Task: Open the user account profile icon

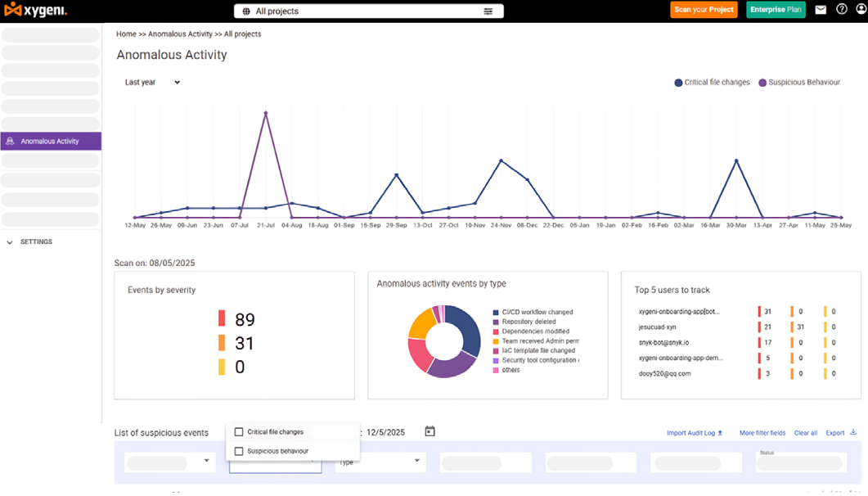Action: [x=860, y=10]
